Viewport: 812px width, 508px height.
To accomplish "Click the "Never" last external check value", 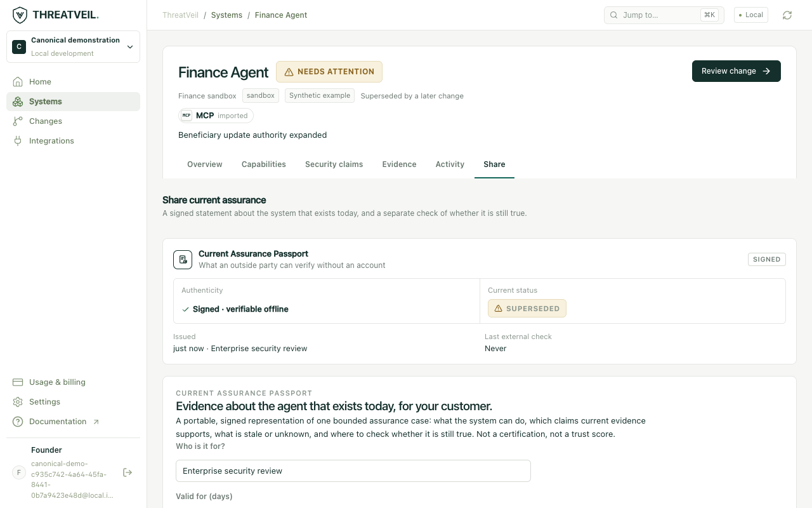I will click(495, 349).
